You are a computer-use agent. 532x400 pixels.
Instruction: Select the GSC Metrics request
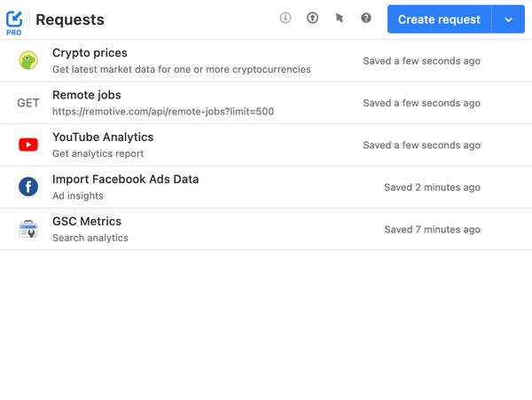(87, 222)
